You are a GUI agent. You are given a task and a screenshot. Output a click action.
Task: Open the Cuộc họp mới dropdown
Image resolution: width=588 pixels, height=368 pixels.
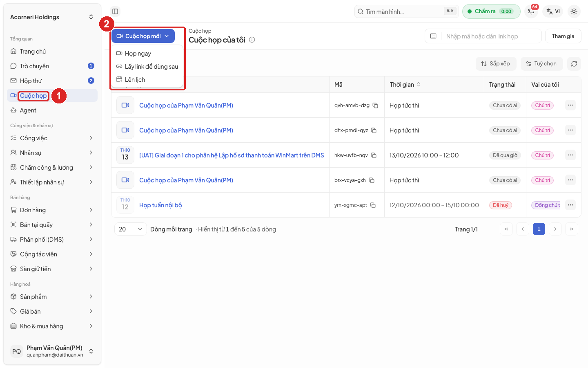coord(143,36)
